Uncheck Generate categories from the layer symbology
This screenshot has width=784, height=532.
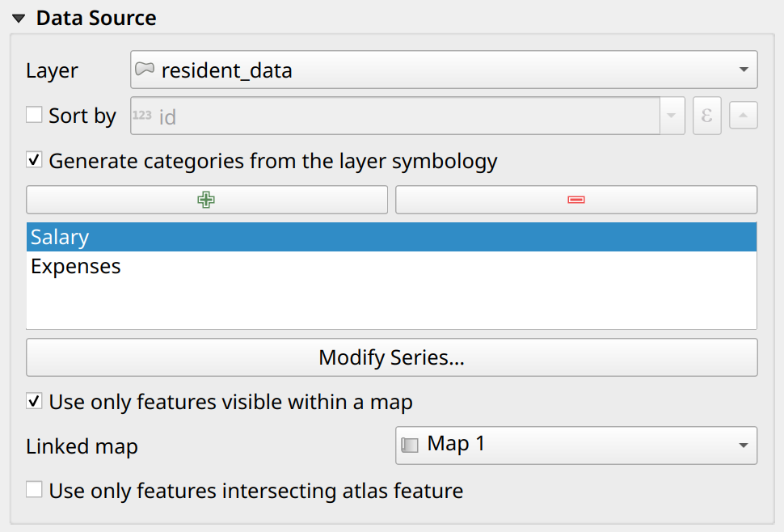(x=34, y=160)
